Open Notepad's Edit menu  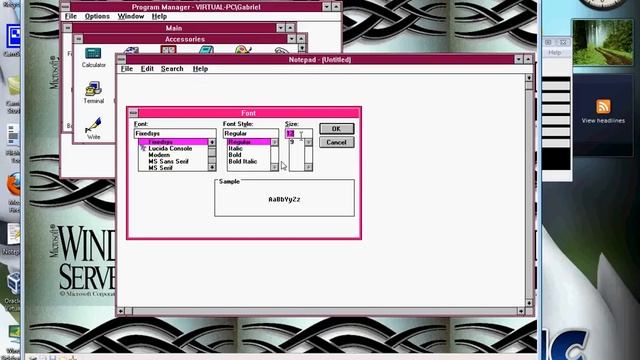[147, 69]
